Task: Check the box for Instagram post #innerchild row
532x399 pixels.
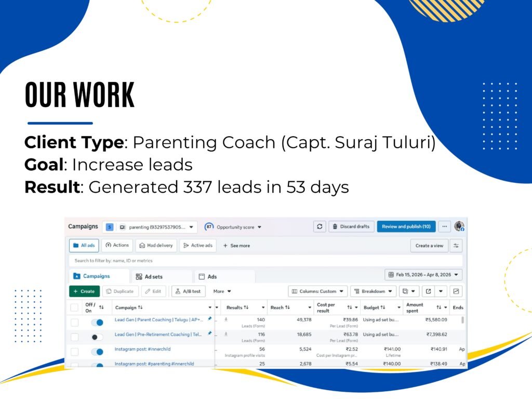Action: 74,352
